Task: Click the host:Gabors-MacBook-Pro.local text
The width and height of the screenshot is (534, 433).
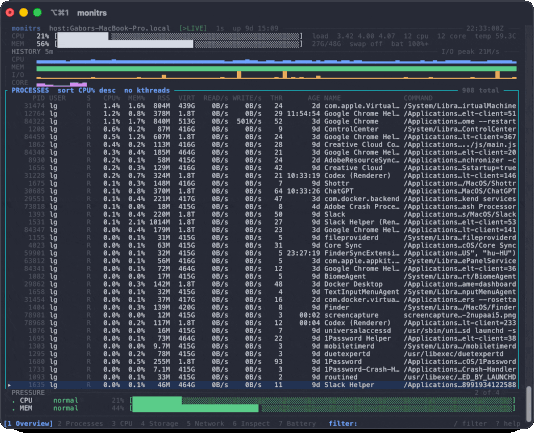Action: (x=109, y=28)
